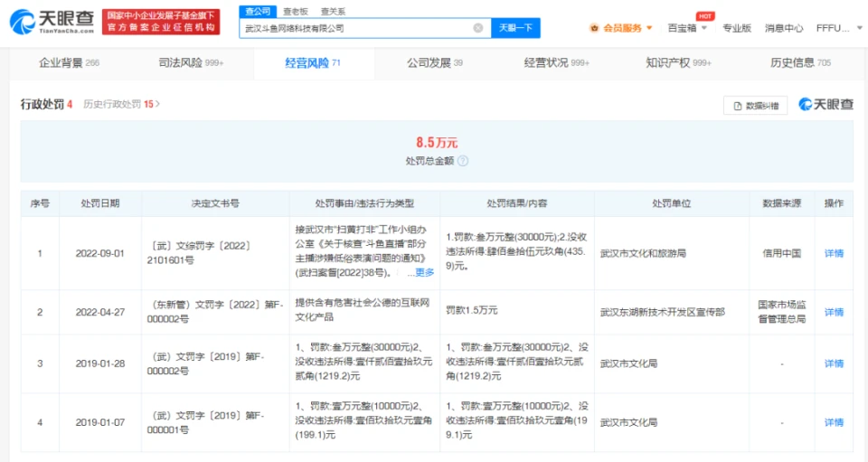The image size is (868, 462).
Task: Click the 国家中小企业发展子基金 banner badge
Action: pyautogui.click(x=161, y=22)
